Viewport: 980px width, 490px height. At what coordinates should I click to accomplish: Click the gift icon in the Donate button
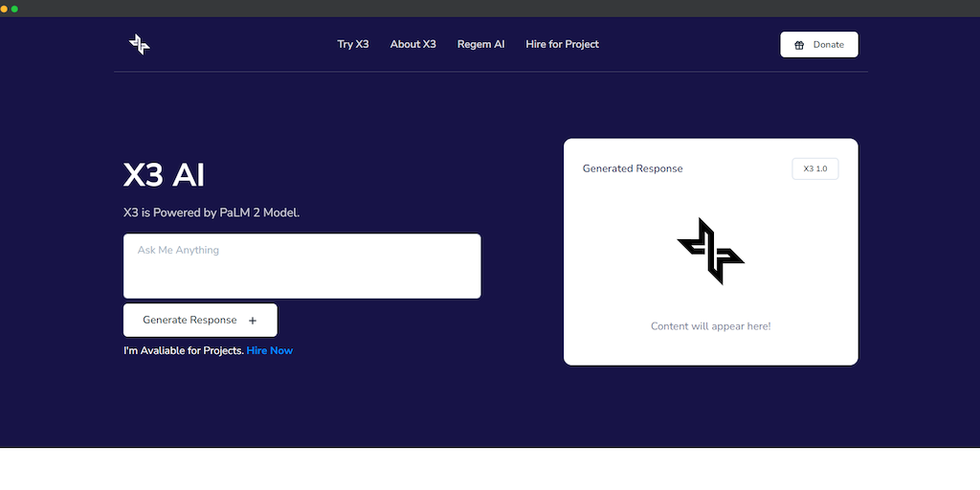(799, 45)
